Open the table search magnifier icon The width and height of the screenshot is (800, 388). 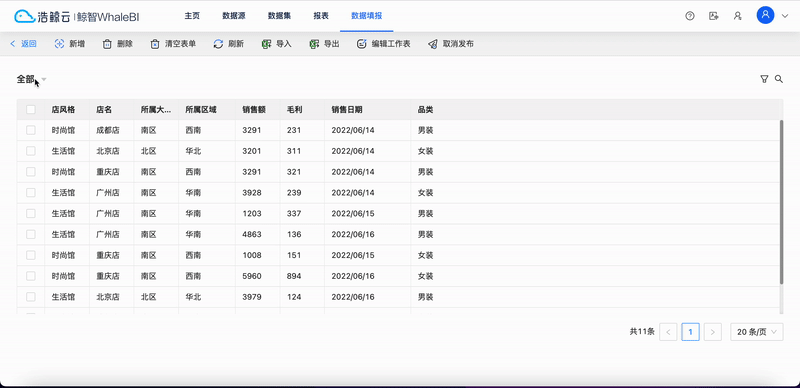click(779, 79)
